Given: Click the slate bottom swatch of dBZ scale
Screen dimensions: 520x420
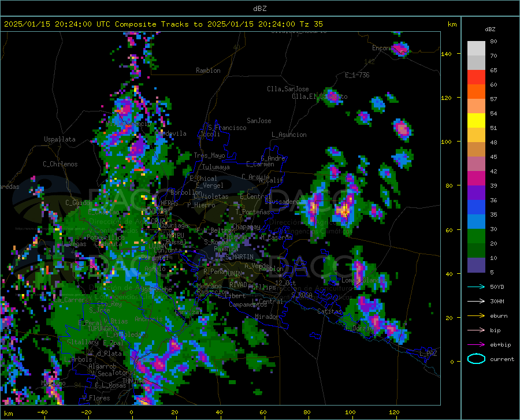Looking at the screenshot, I should [x=476, y=265].
